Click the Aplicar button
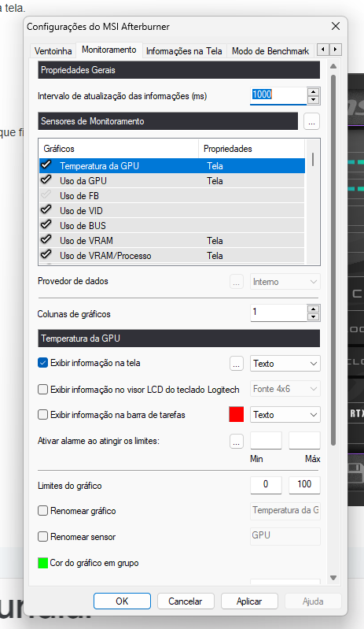The width and height of the screenshot is (364, 629). [249, 601]
